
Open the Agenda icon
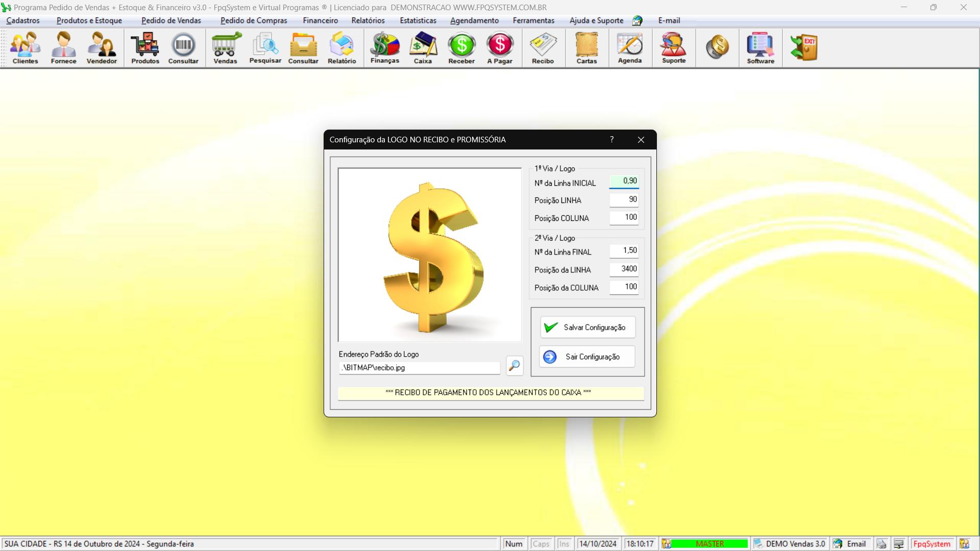(x=630, y=48)
